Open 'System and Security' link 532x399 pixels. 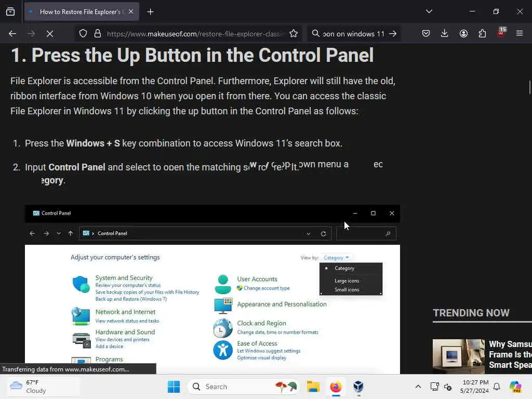pyautogui.click(x=124, y=278)
